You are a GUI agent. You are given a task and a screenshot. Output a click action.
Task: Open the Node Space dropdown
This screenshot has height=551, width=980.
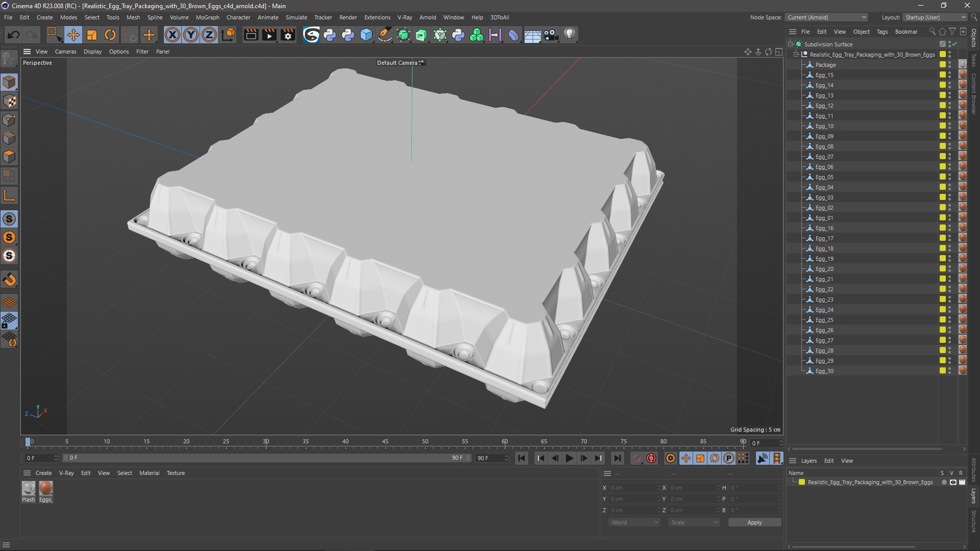pyautogui.click(x=826, y=17)
